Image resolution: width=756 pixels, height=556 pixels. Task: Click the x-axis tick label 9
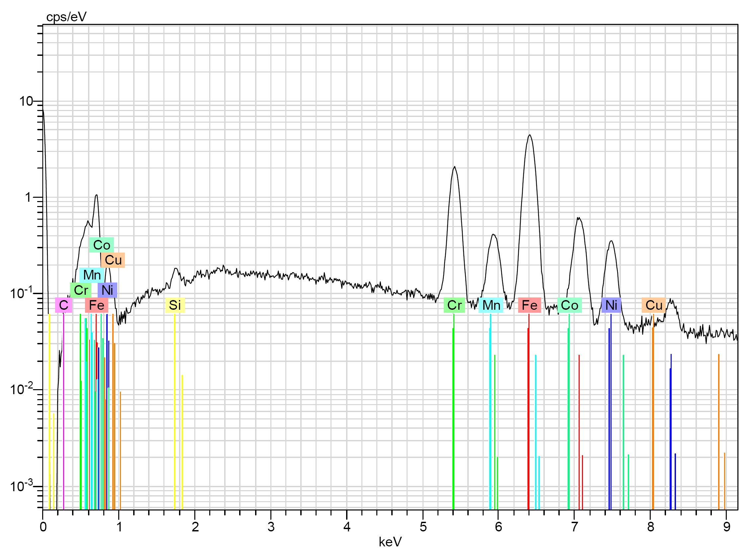point(727,527)
